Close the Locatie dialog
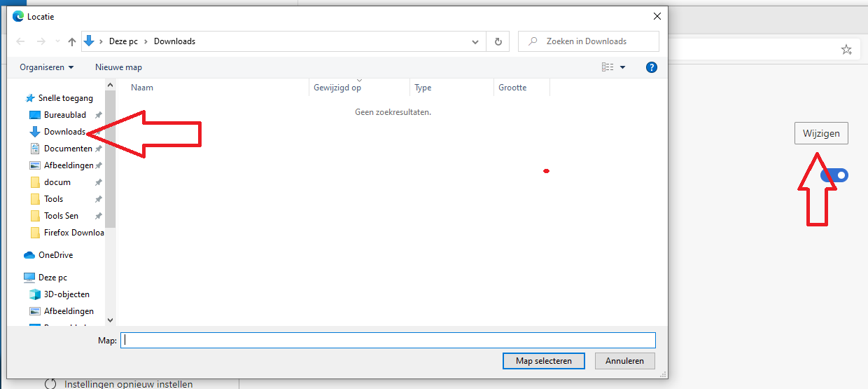The image size is (868, 389). point(657,16)
